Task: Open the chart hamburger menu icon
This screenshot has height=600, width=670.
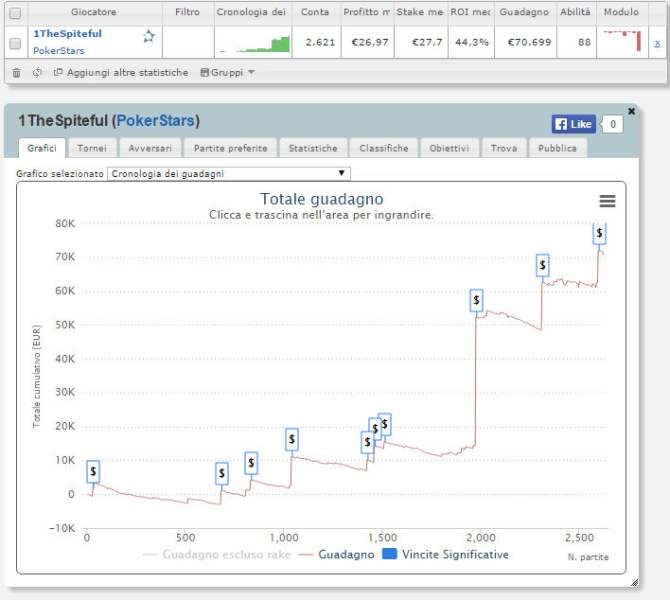Action: 607,201
